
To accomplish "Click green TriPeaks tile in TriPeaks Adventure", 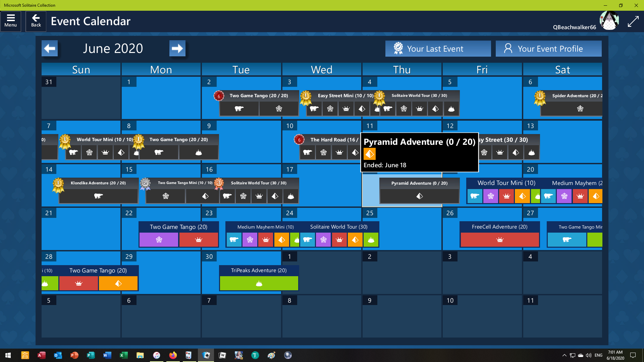I will coord(259,284).
